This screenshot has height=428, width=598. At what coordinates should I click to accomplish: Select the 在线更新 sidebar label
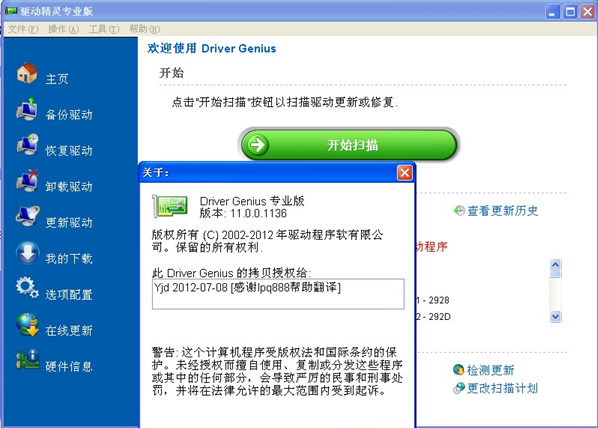[69, 330]
